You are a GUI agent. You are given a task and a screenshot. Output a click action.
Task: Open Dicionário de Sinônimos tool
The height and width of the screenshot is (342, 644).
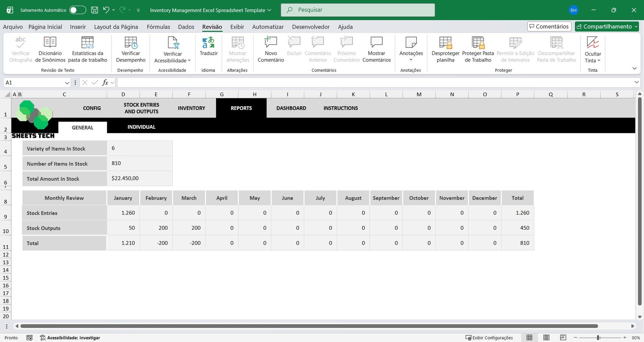pyautogui.click(x=50, y=43)
